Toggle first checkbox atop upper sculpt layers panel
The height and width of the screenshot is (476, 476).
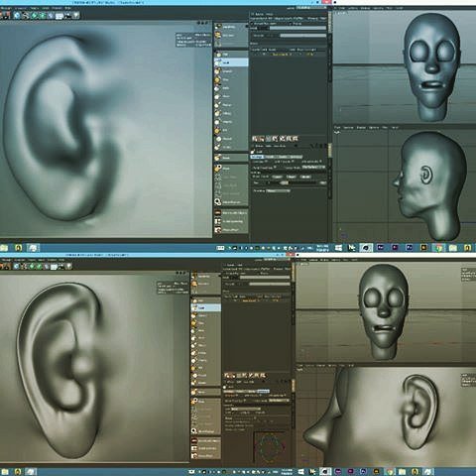click(252, 24)
